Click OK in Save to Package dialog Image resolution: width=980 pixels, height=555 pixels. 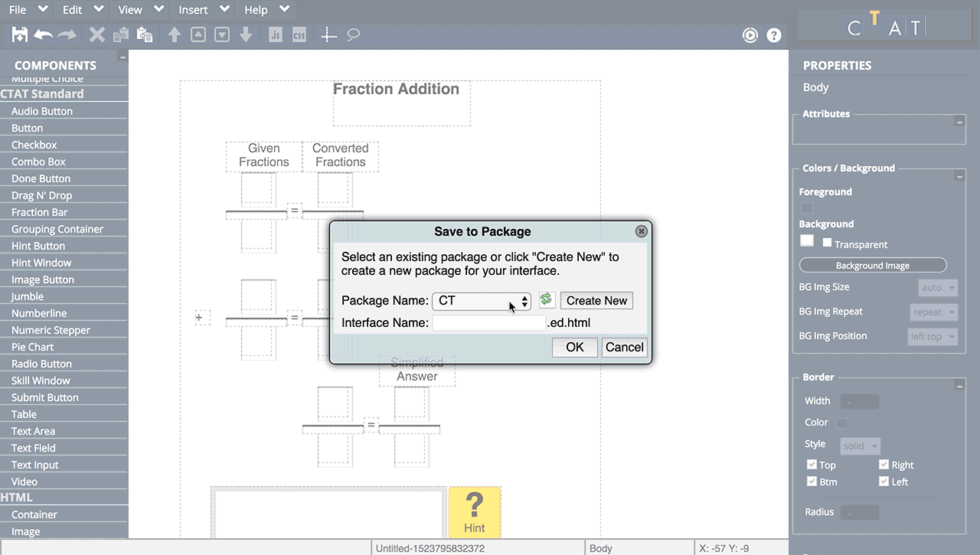[x=575, y=347]
